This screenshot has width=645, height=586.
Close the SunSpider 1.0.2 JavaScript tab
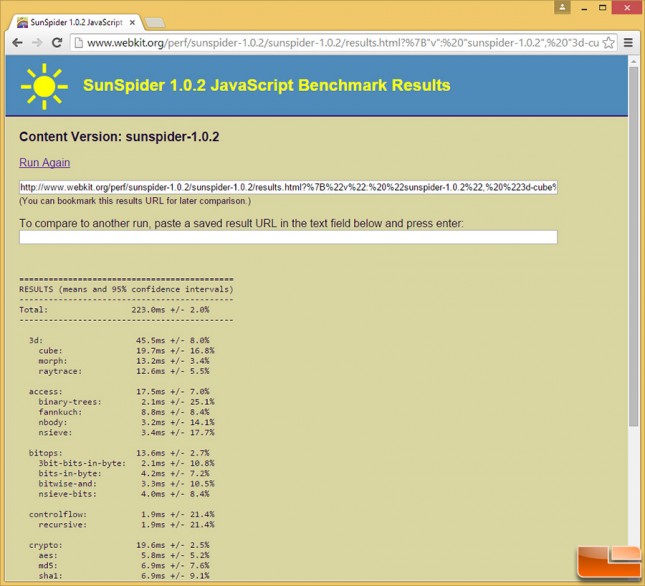pos(132,23)
